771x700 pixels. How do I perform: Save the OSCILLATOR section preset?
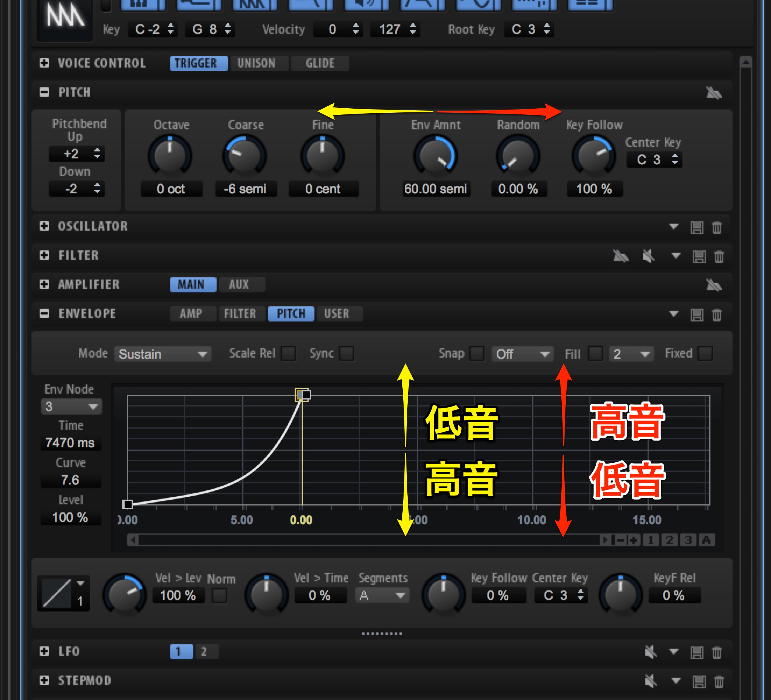point(696,228)
